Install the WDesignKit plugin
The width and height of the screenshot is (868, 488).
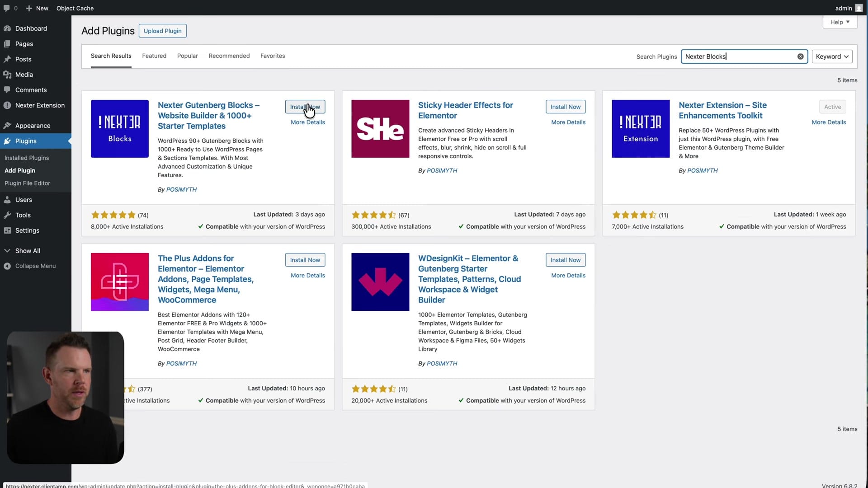pyautogui.click(x=566, y=260)
